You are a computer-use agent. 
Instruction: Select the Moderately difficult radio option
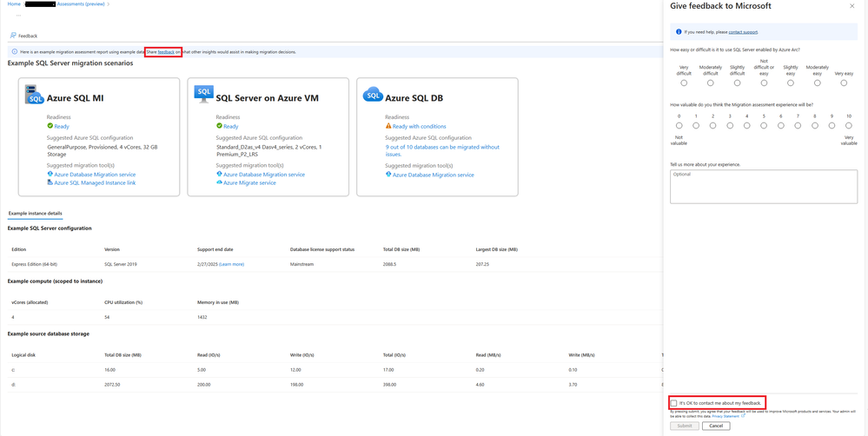pos(710,83)
